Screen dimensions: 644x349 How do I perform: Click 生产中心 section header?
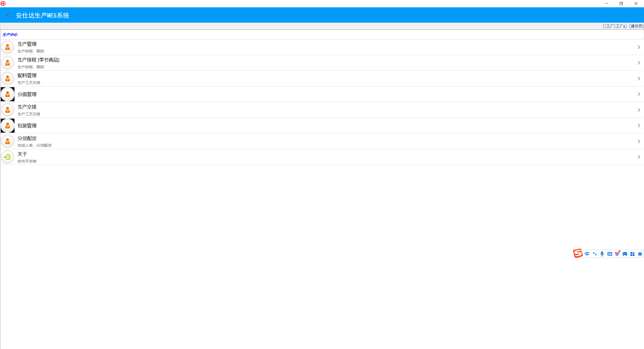click(x=10, y=35)
